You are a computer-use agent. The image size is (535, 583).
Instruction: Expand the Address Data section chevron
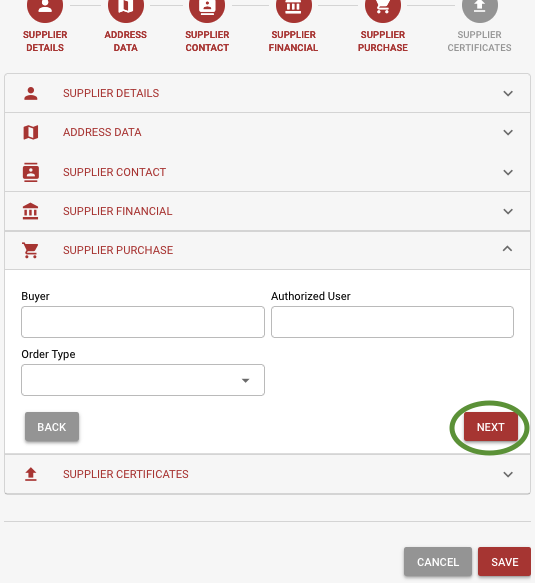(x=508, y=132)
